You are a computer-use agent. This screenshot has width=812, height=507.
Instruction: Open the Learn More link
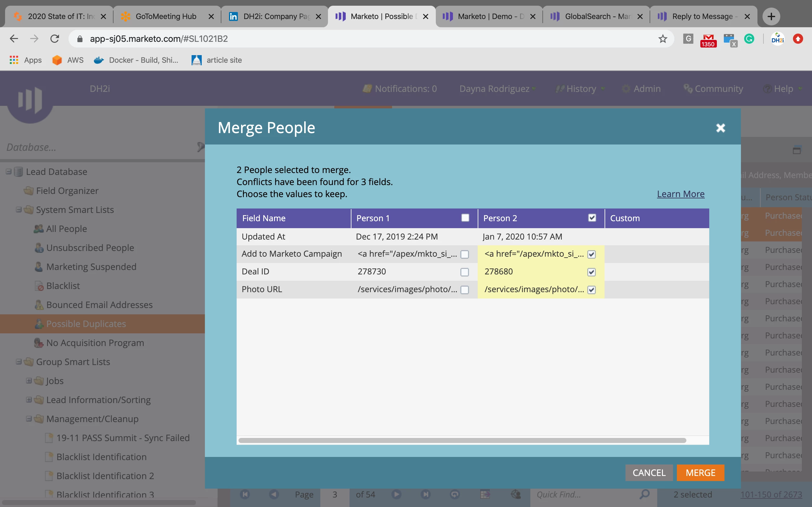point(680,194)
